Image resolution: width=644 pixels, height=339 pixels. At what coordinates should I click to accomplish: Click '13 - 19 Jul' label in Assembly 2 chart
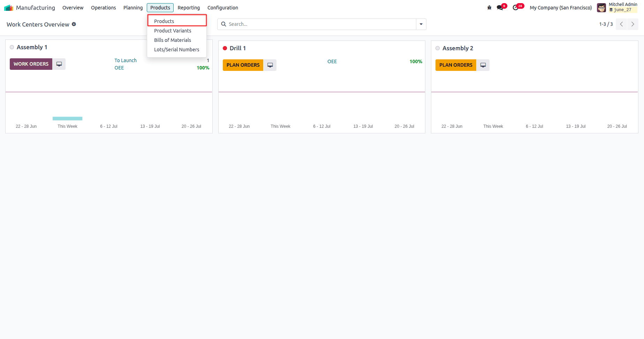coord(576,126)
